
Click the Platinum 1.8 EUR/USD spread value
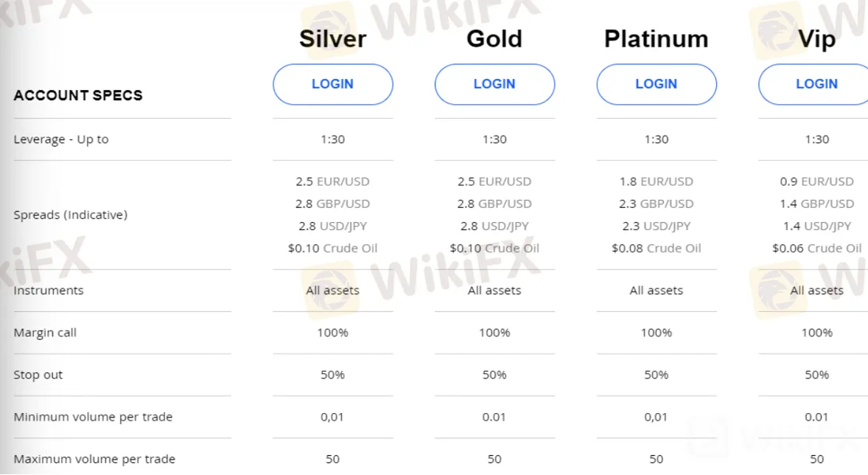point(657,181)
